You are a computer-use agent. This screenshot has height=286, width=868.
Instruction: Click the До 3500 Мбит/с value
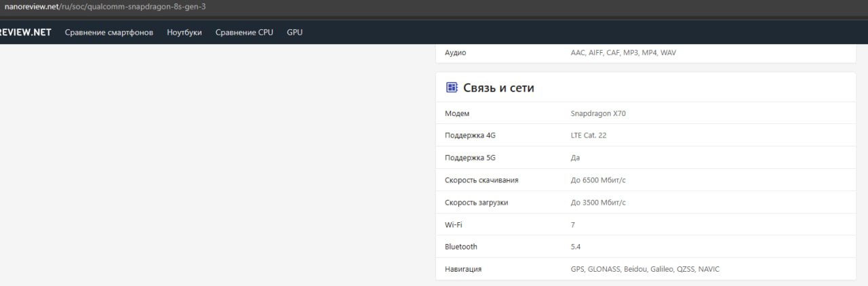click(598, 203)
